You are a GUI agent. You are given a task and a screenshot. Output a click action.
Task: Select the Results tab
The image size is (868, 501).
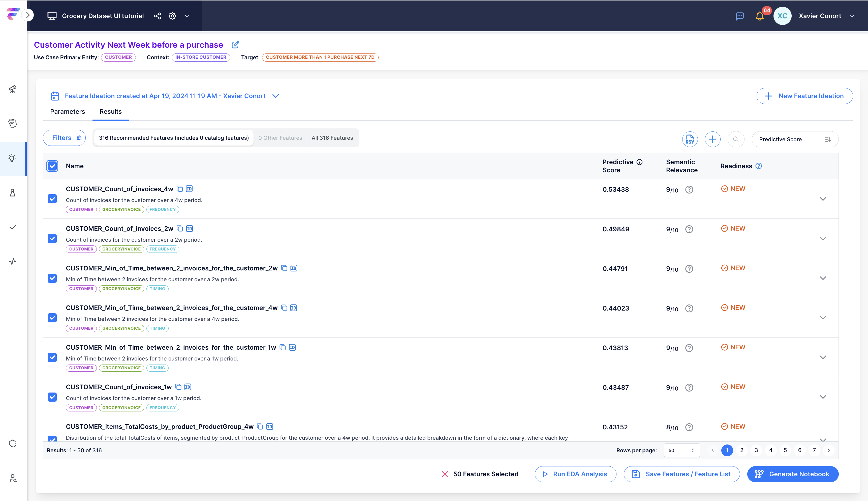[x=111, y=112]
